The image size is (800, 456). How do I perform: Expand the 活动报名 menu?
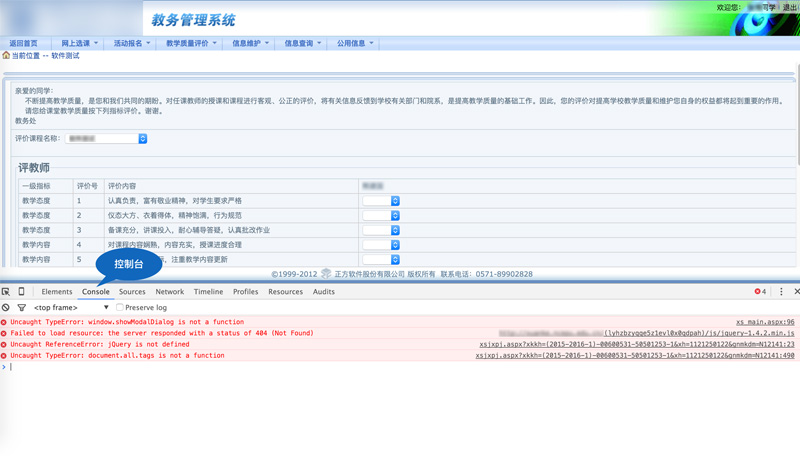(x=132, y=43)
